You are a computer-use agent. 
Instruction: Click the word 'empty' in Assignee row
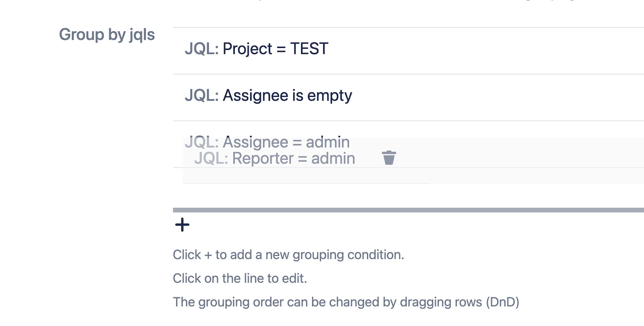coord(330,96)
